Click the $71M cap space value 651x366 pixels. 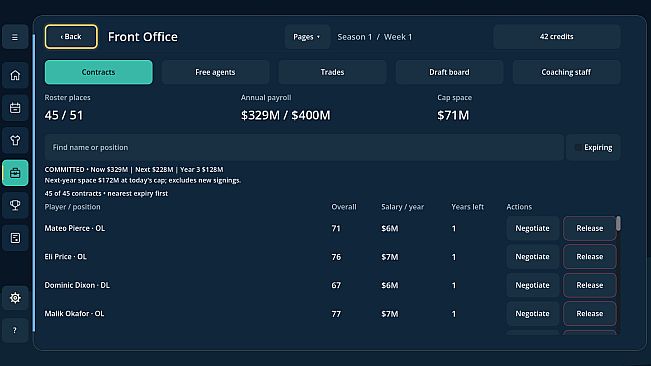click(x=453, y=115)
